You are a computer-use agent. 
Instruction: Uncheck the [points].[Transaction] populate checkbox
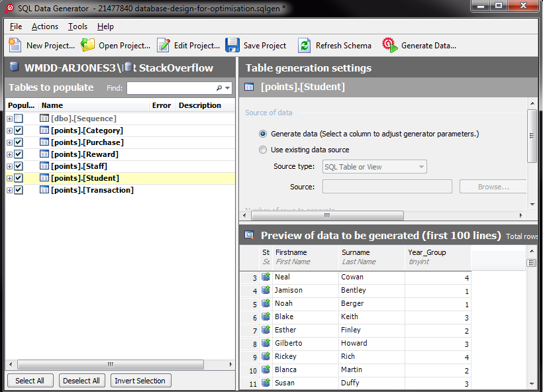click(19, 190)
